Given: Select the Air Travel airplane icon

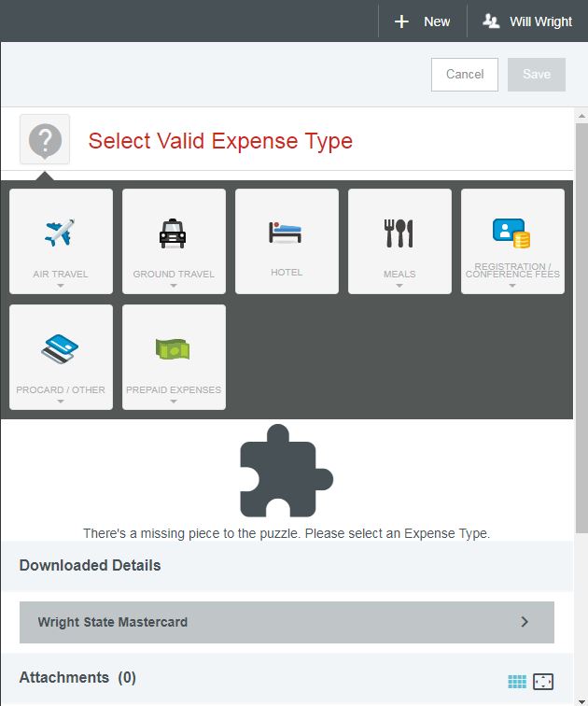Looking at the screenshot, I should (61, 233).
